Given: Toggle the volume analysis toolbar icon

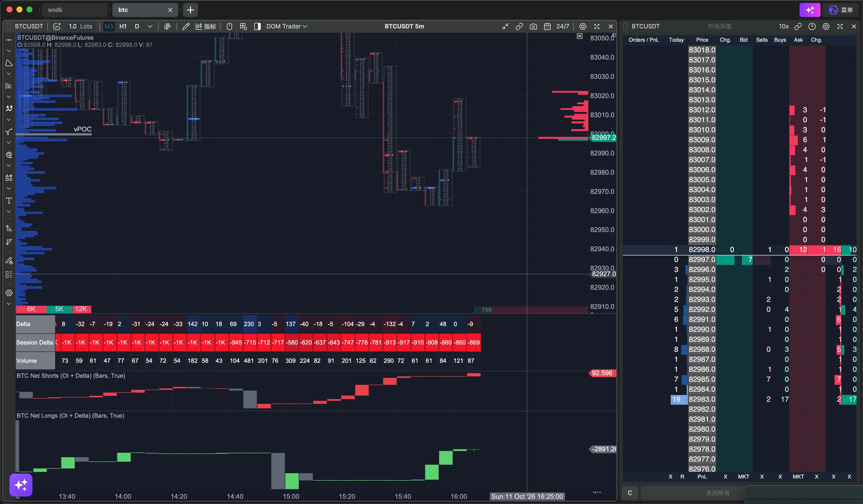Looking at the screenshot, I should (x=168, y=26).
